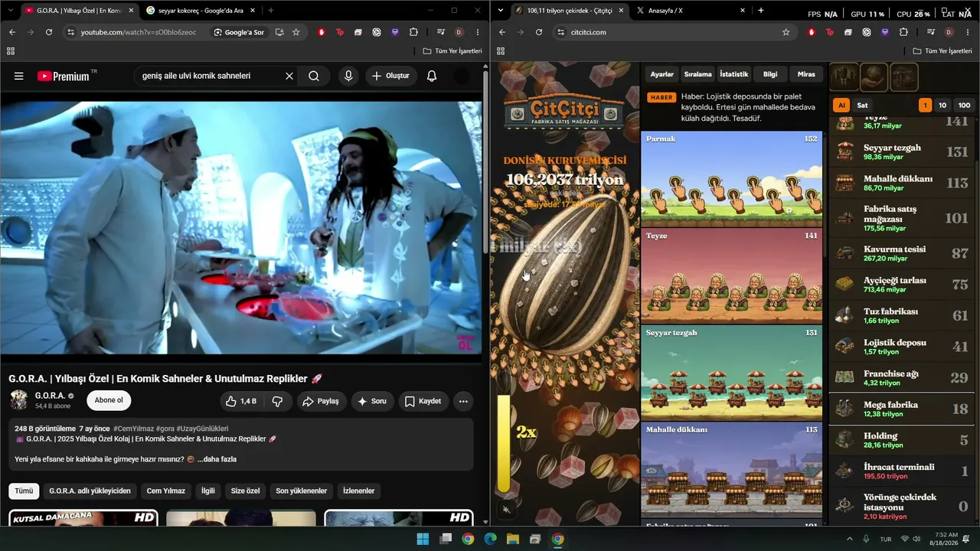Click the Soru ask button

pyautogui.click(x=372, y=401)
